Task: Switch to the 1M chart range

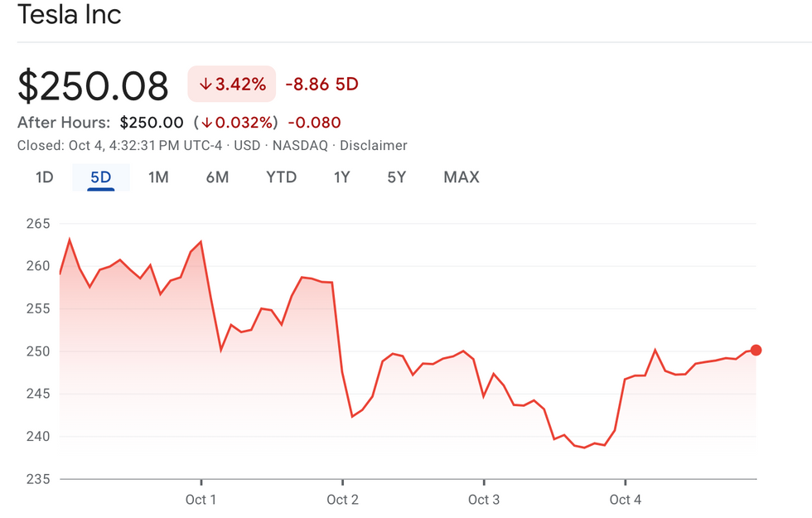Action: (x=158, y=177)
